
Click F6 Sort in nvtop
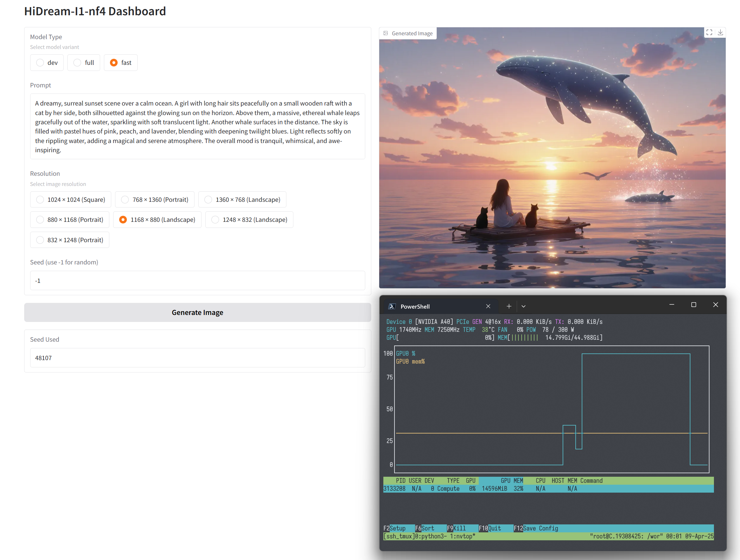[x=425, y=528]
